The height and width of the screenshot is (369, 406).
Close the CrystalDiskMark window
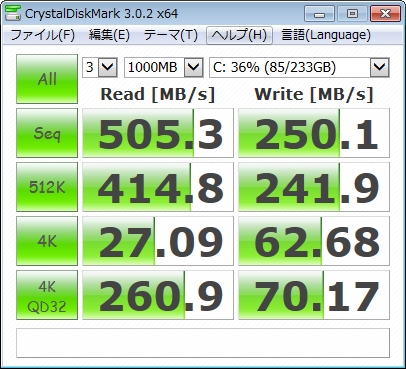tap(385, 14)
